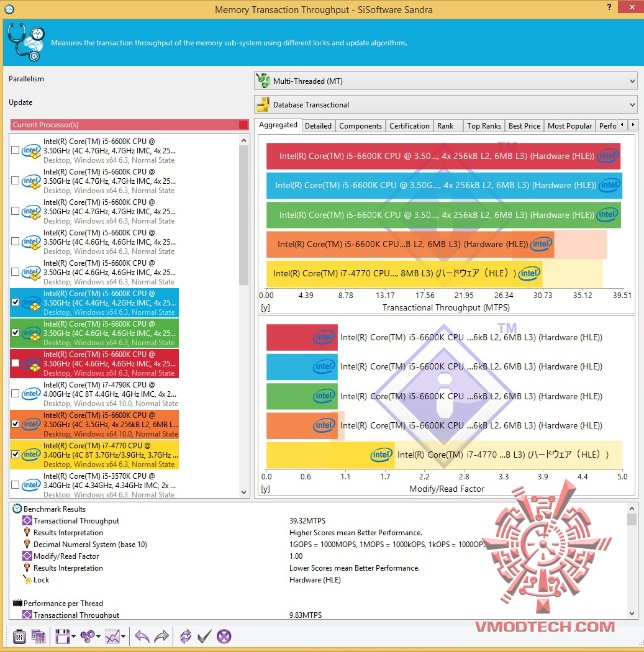
Task: Click the cyan bar in Transactional Throughput chart
Action: (444, 186)
